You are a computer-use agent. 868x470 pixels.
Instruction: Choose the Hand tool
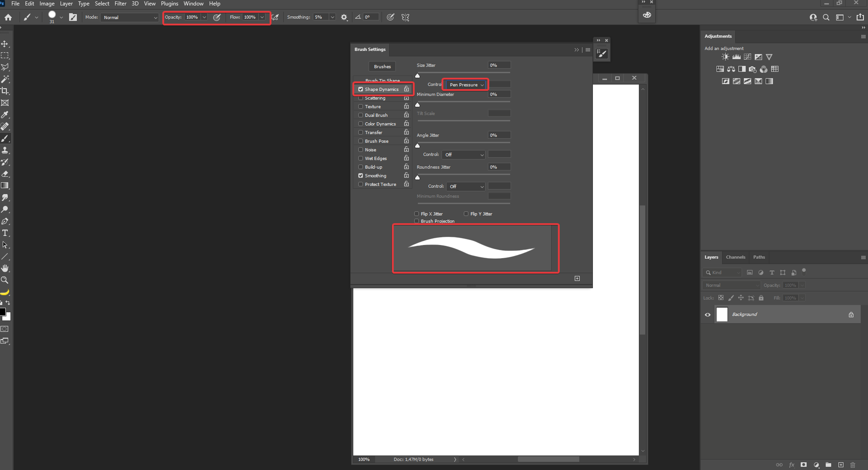point(5,269)
